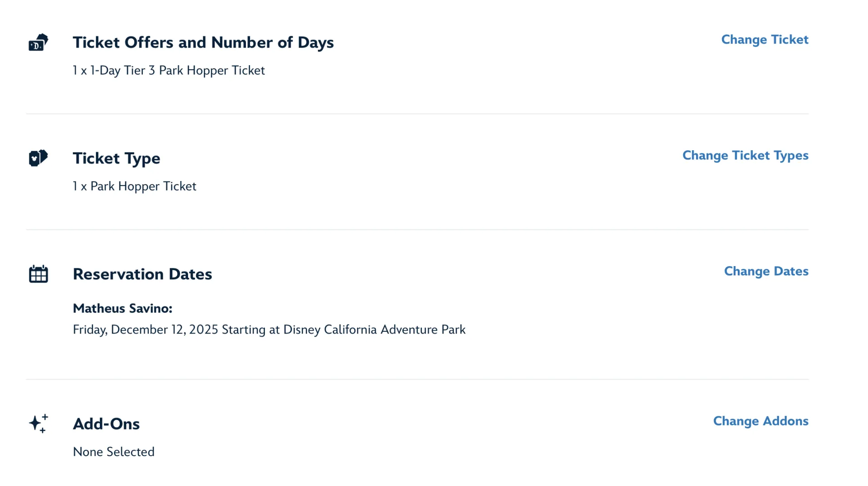The image size is (868, 486).
Task: Click the 1-Day Tier 3 Park Hopper text
Action: pyautogui.click(x=168, y=71)
